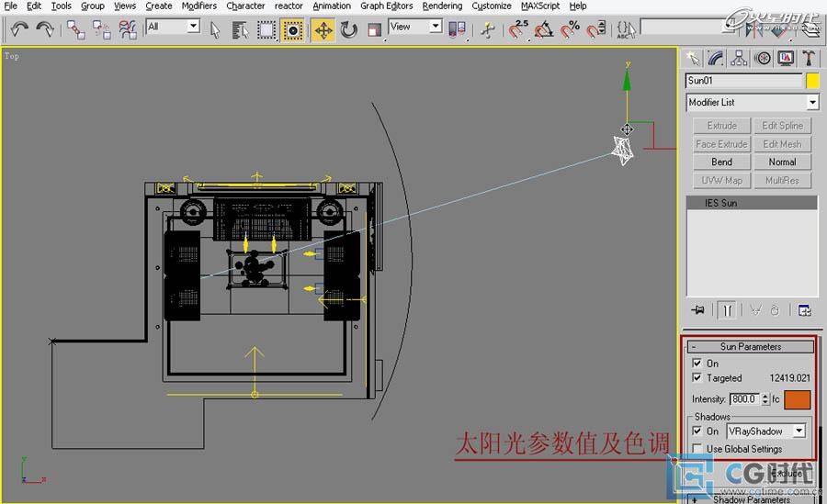Screen dimensions: 827x504
Task: Open the File menu
Action: pyautogui.click(x=10, y=6)
